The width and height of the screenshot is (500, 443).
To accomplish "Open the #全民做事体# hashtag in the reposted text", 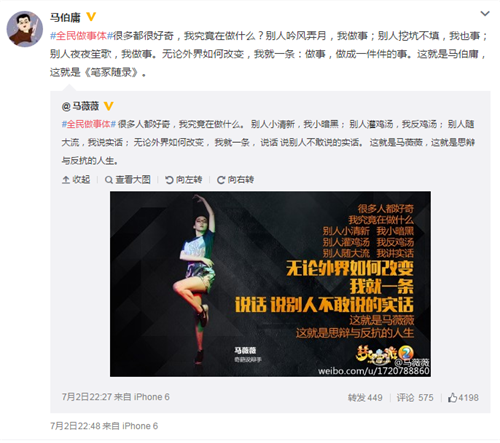I will point(89,124).
